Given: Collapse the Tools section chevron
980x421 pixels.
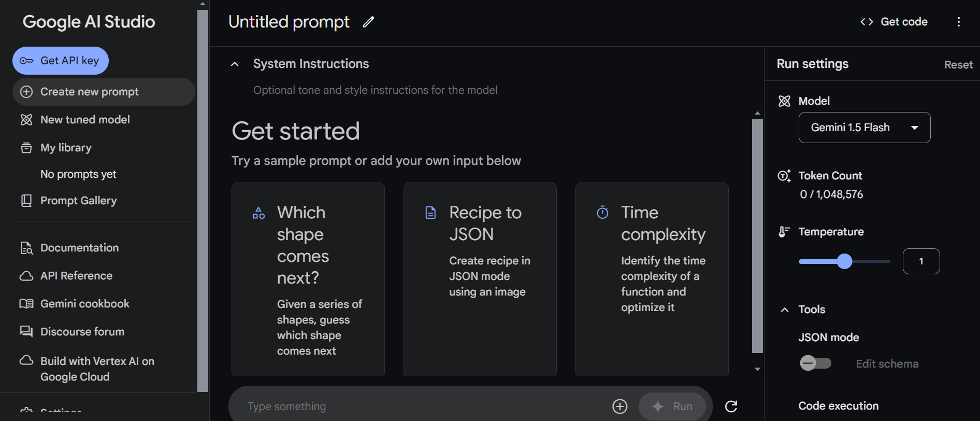Looking at the screenshot, I should tap(785, 310).
